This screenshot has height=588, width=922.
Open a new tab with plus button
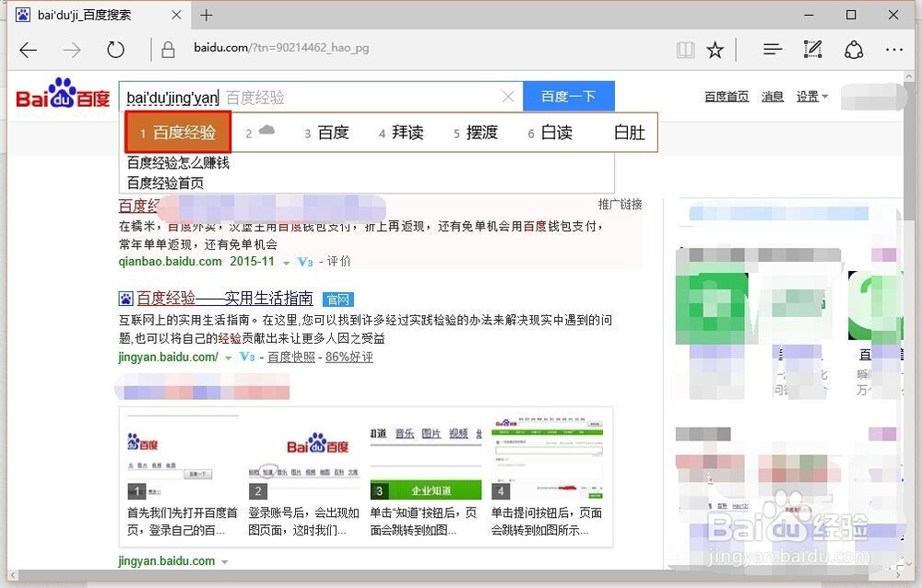point(206,16)
